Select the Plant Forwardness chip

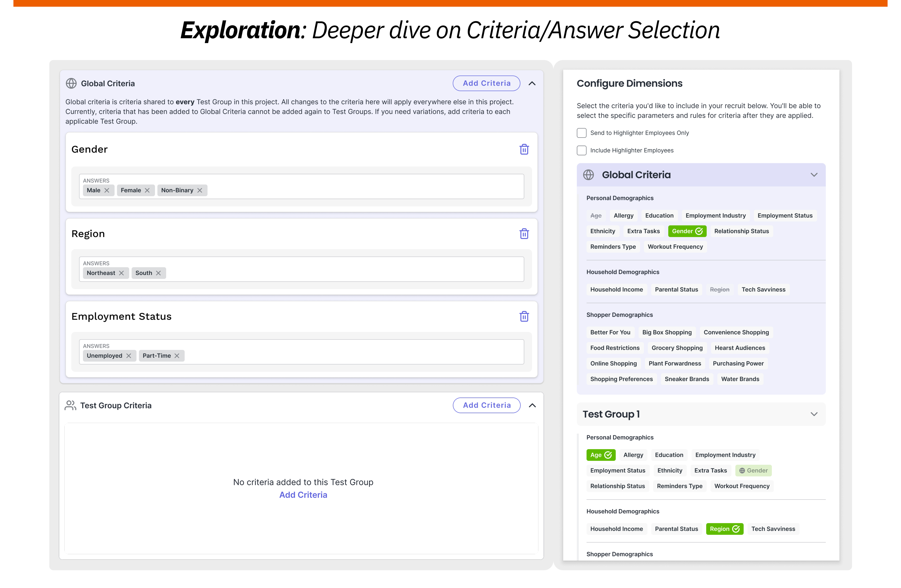coord(675,363)
